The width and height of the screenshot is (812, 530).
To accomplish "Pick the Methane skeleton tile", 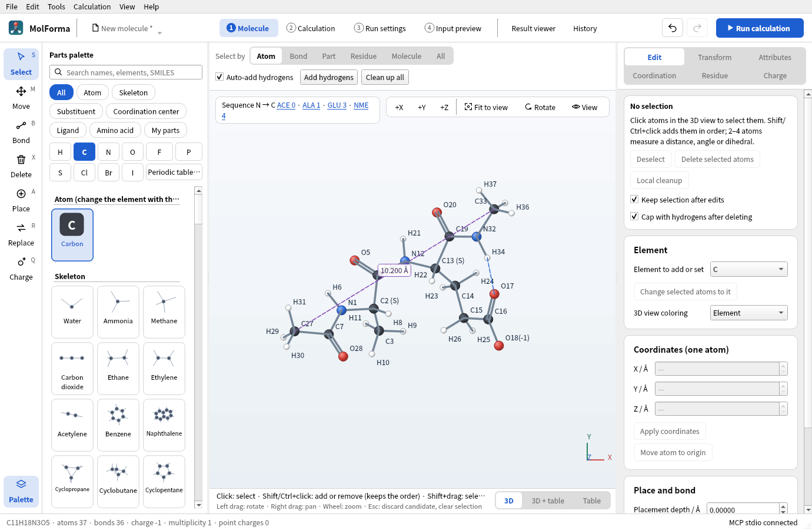I will pyautogui.click(x=164, y=312).
